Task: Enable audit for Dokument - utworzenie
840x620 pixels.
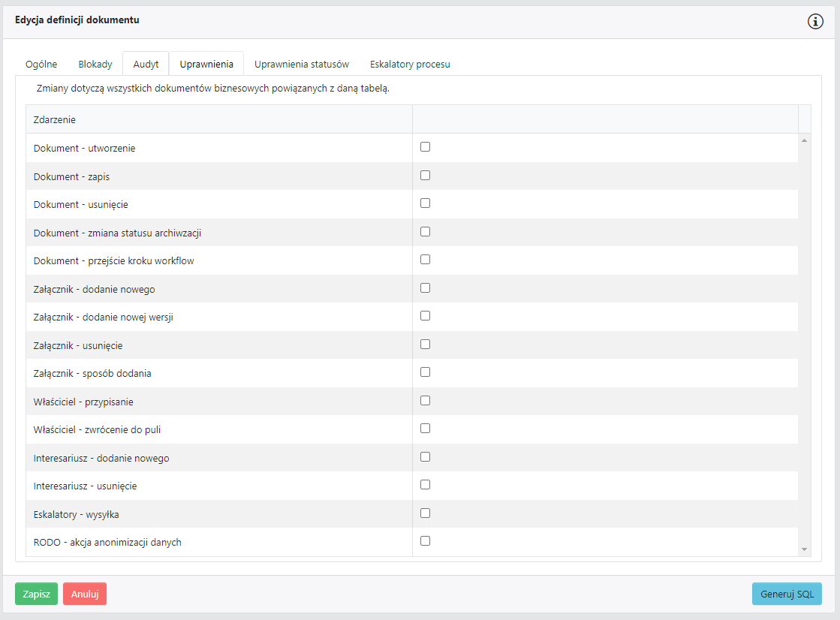Action: click(x=425, y=147)
